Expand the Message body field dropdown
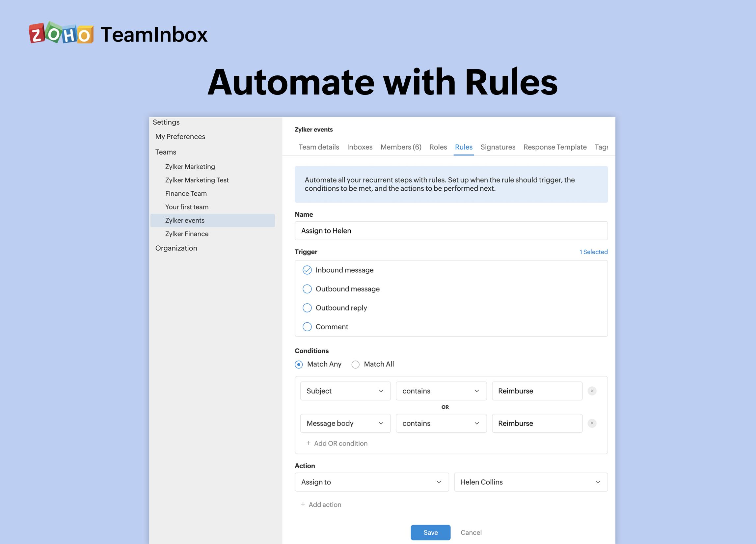The height and width of the screenshot is (544, 756). [345, 423]
